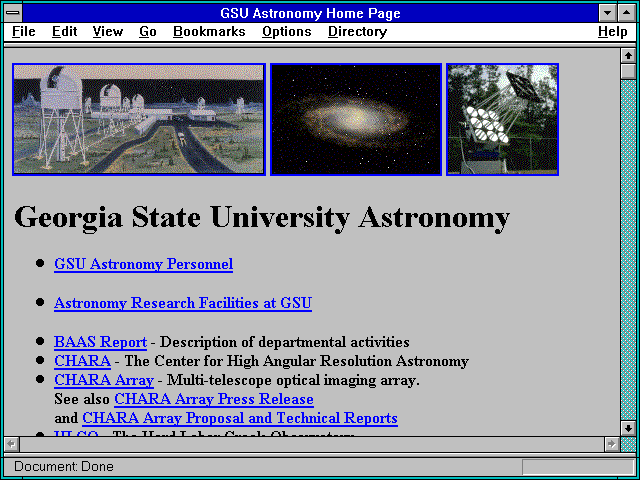Open GSU Astronomy Personnel link
The image size is (640, 480).
pos(143,264)
